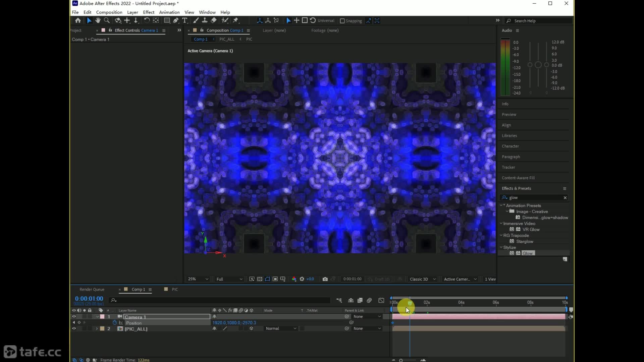Open the Graph Editor in timeline
This screenshot has height=362, width=644.
381,300
